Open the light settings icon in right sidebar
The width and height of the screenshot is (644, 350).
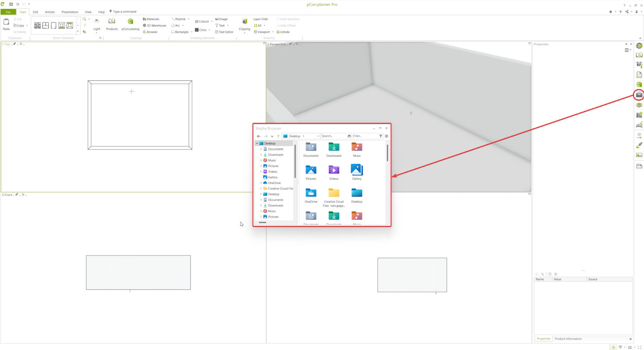[x=639, y=136]
